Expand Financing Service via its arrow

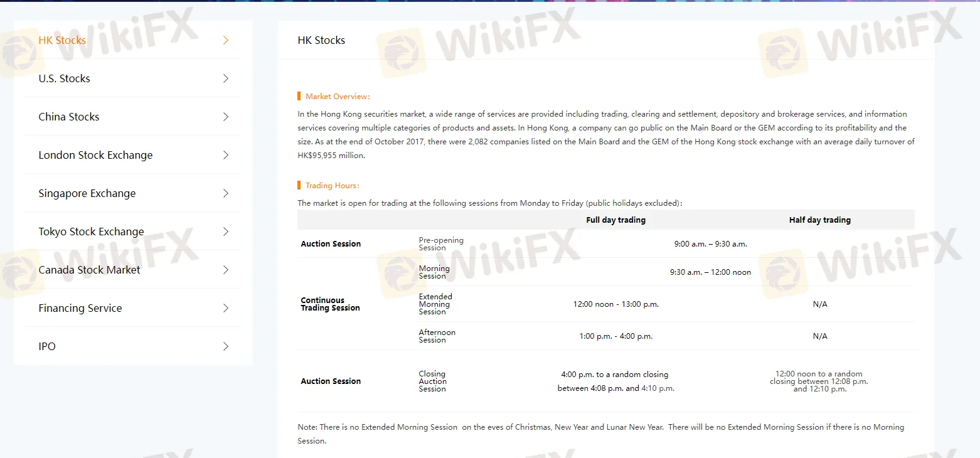coord(226,308)
